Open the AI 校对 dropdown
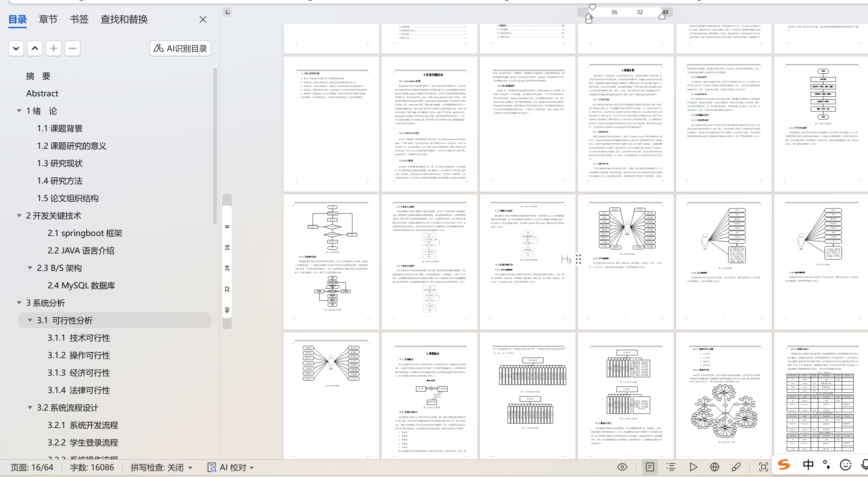 click(x=231, y=468)
